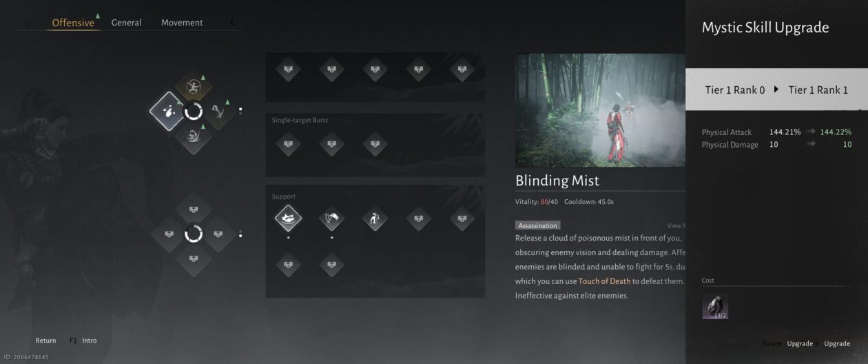This screenshot has width=868, height=364.
Task: Switch to the Movement tab
Action: click(x=182, y=23)
